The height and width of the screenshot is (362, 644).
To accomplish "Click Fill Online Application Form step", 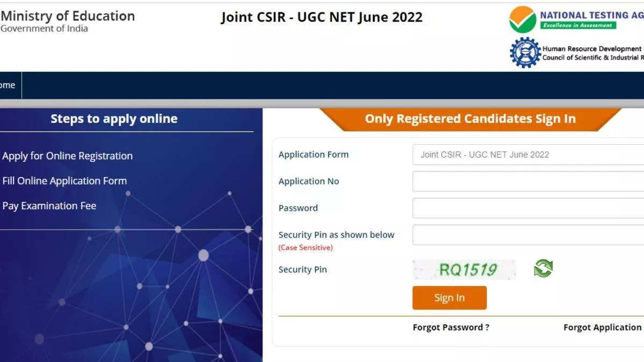I will [65, 181].
